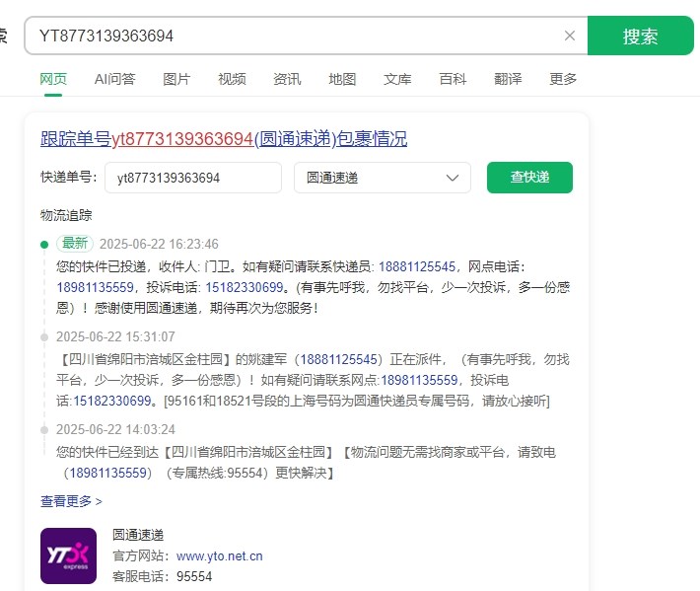Open the 圆通速递 courier dropdown
The width and height of the screenshot is (700, 591).
(x=383, y=178)
